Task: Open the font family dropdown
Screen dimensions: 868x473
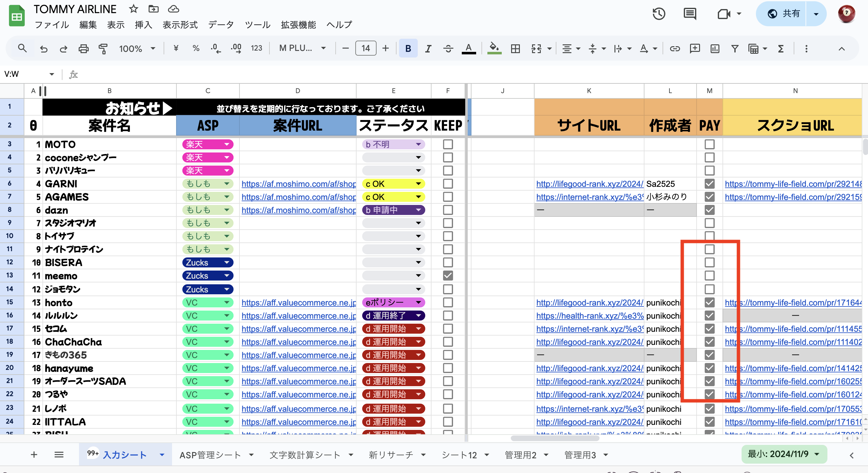Action: [302, 48]
